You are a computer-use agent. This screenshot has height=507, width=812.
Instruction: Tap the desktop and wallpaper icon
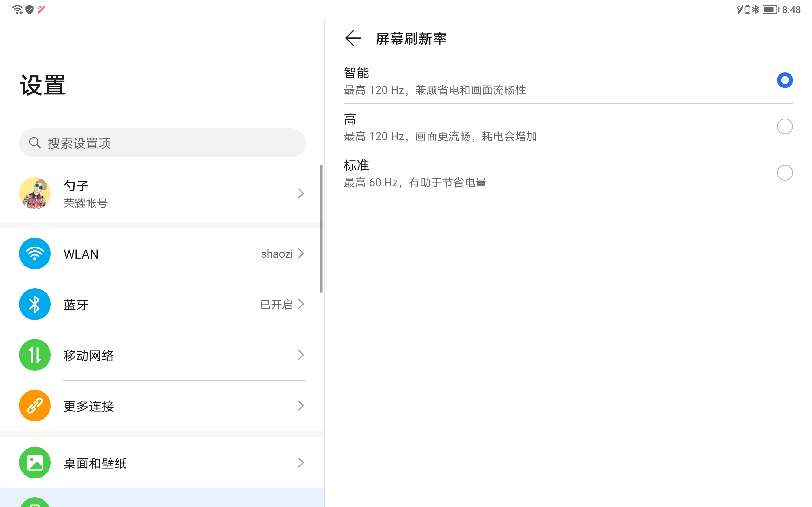35,463
